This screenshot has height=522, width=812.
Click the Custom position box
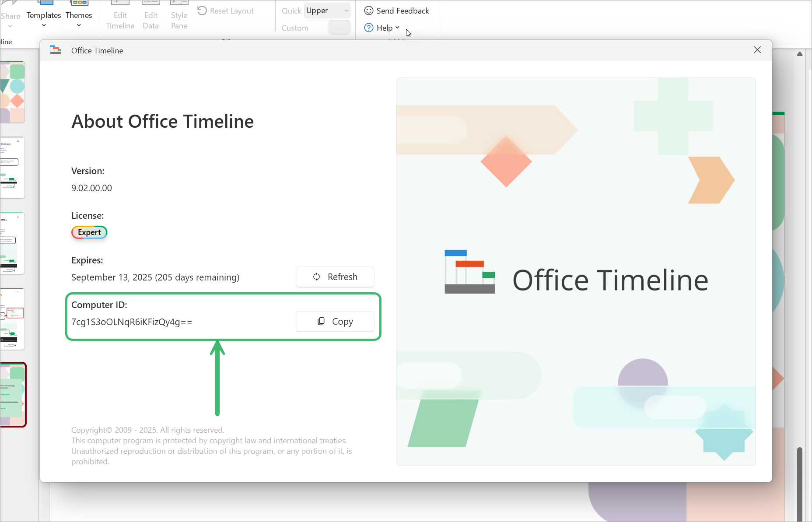point(339,28)
